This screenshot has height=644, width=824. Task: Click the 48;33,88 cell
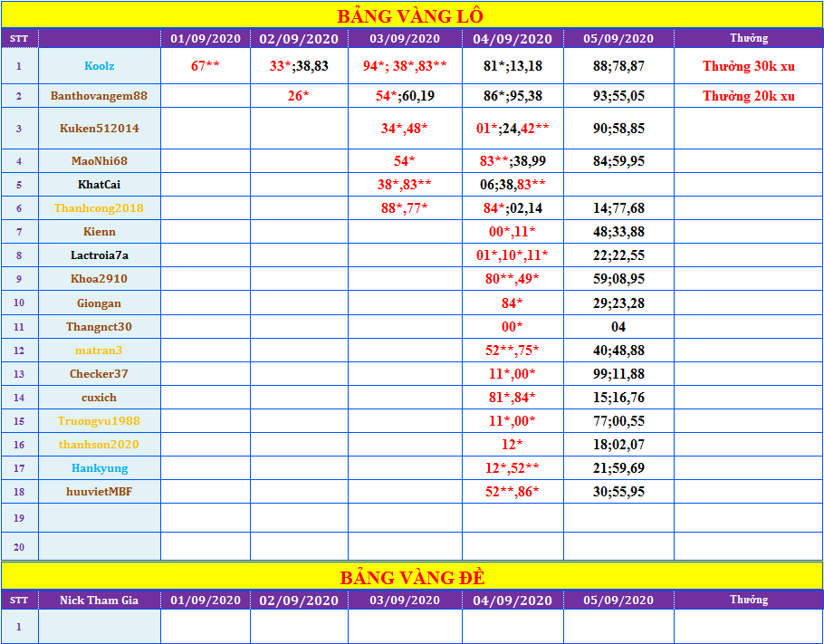pos(618,232)
